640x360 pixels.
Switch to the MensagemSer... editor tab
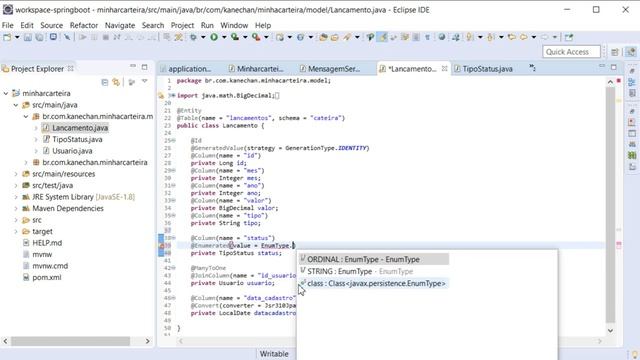tap(330, 69)
